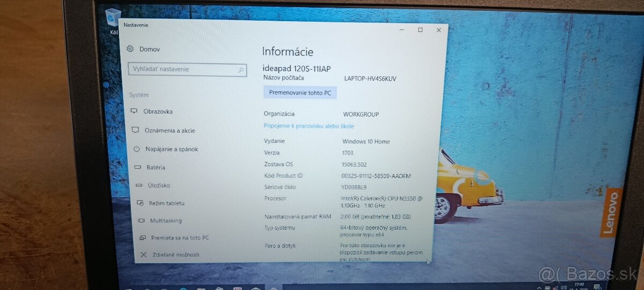Click the Zdieľané možnosti icon
This screenshot has height=290, width=644.
point(143,255)
